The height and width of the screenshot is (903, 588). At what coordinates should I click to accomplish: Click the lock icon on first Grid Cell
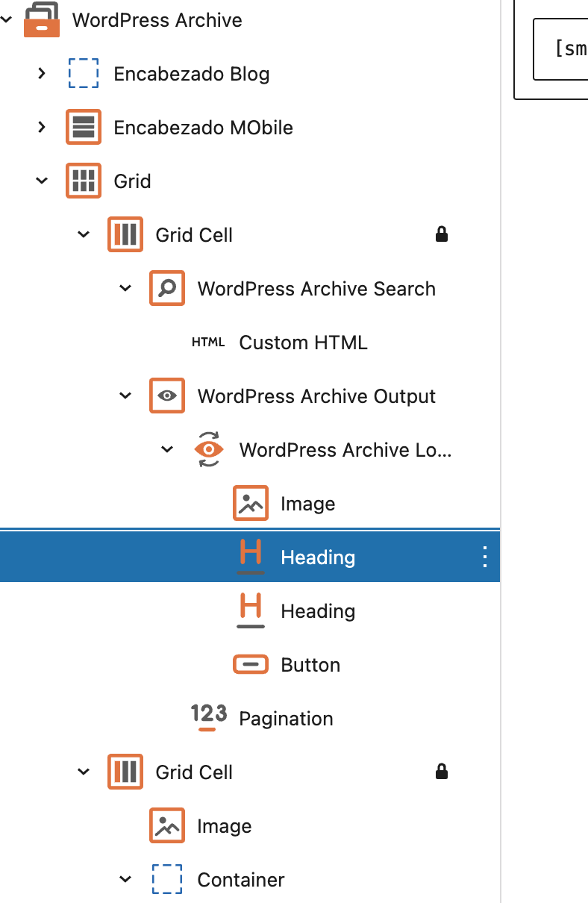tap(442, 235)
